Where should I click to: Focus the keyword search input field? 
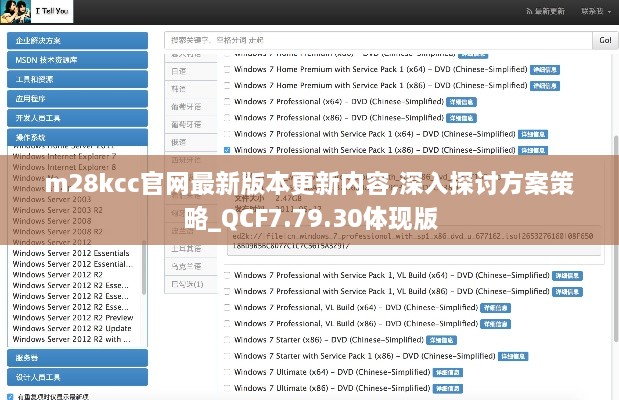(378, 40)
